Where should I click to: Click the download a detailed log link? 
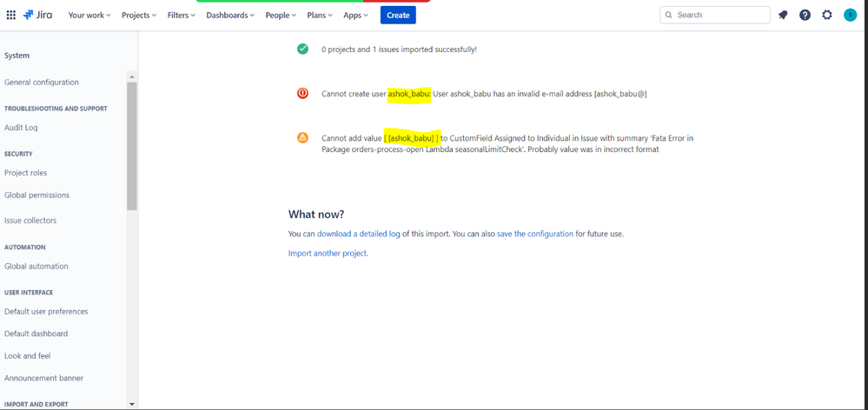coord(359,234)
